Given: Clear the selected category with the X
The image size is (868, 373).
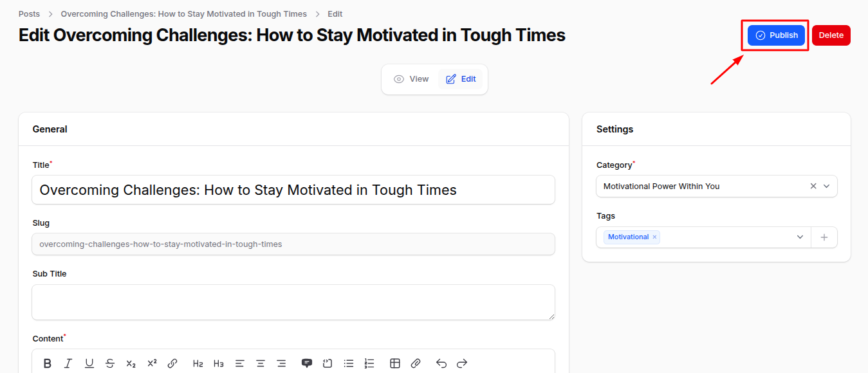Looking at the screenshot, I should (x=813, y=186).
